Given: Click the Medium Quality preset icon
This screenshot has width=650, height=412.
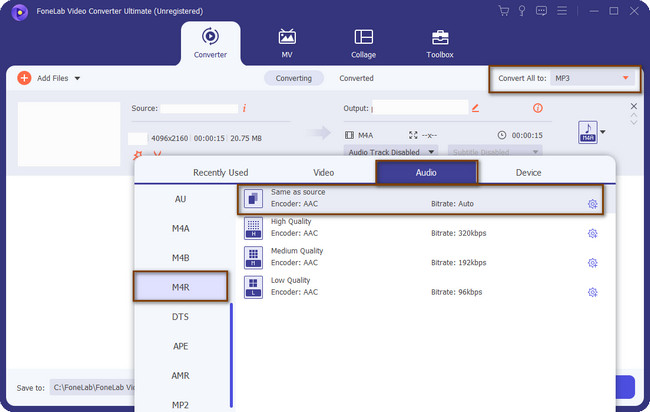Looking at the screenshot, I should [253, 257].
